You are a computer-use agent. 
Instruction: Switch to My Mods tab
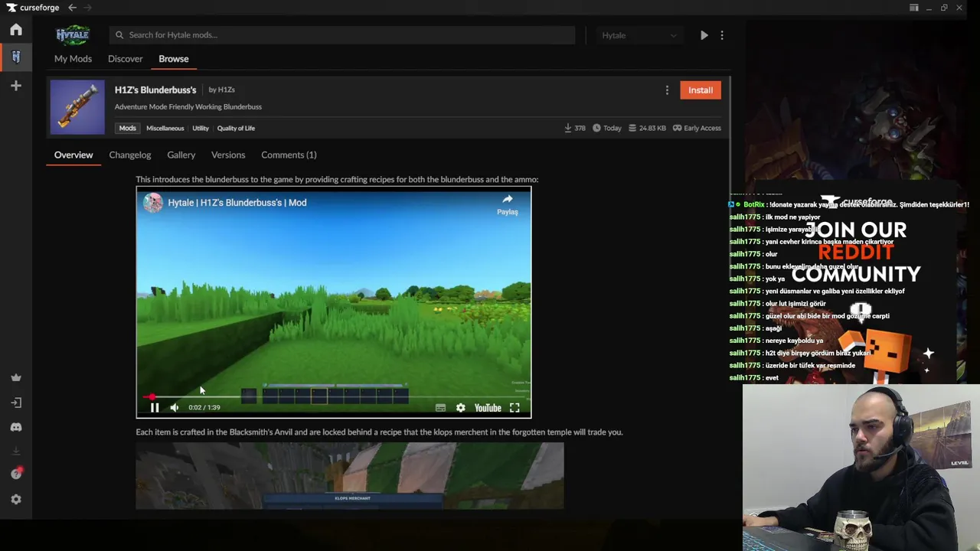pyautogui.click(x=73, y=59)
